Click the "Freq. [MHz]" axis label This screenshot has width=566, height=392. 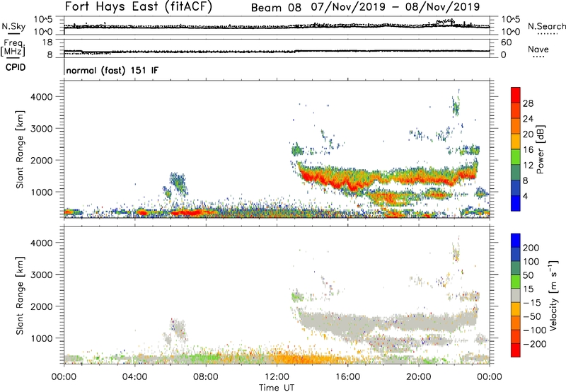tap(13, 47)
